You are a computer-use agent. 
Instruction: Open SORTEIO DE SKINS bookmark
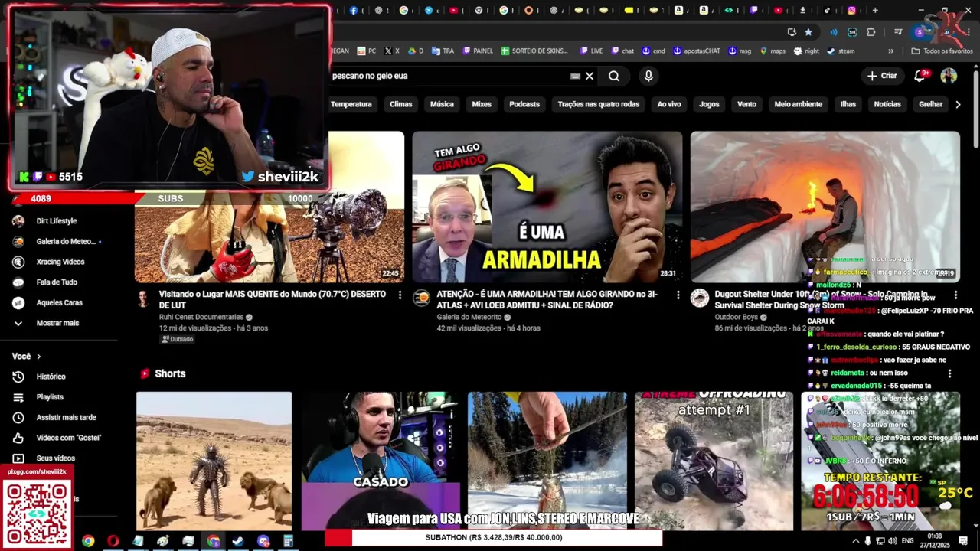[x=534, y=51]
